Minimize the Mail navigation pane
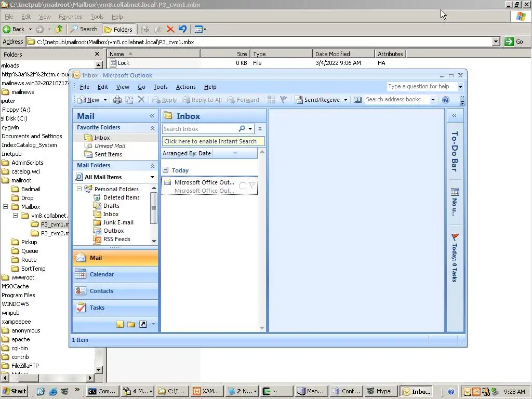This screenshot has height=399, width=532. click(152, 116)
